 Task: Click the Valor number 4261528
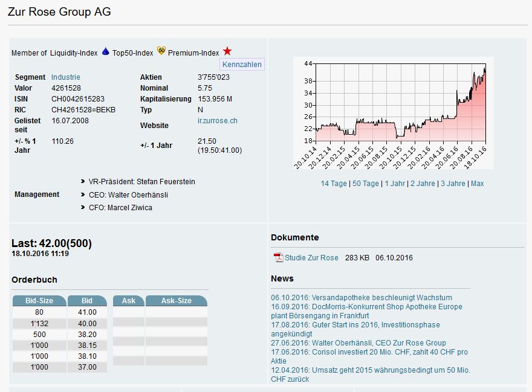[66, 88]
